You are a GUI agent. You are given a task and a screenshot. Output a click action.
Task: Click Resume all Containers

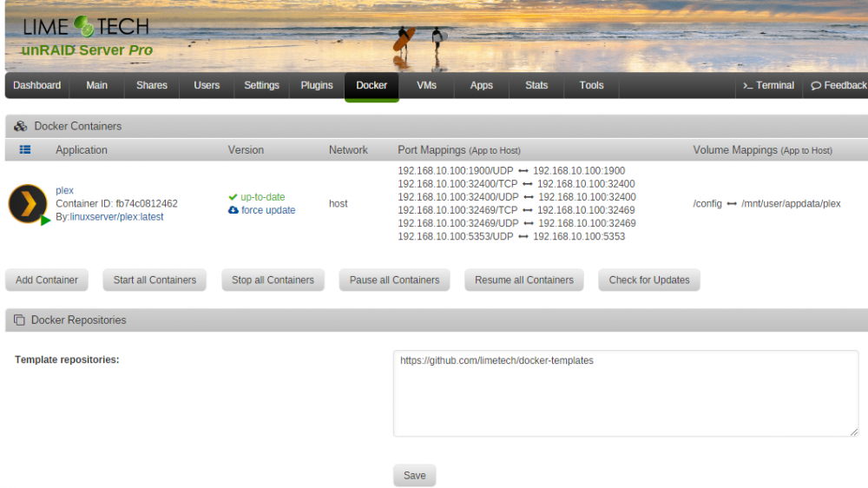pos(523,280)
